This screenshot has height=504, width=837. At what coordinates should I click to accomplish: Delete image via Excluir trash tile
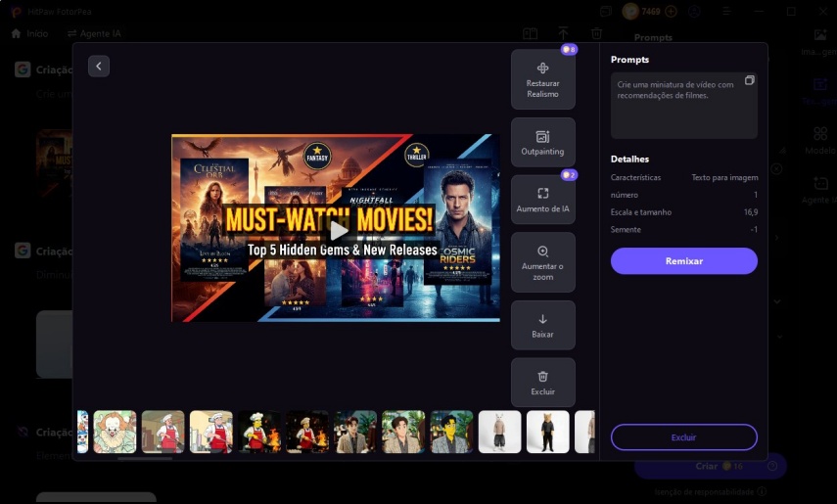[543, 383]
